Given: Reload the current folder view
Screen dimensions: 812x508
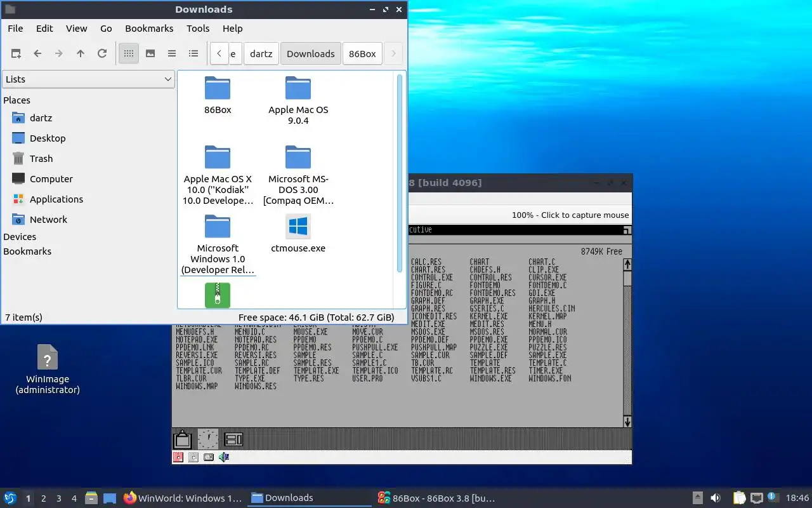Looking at the screenshot, I should (x=102, y=54).
